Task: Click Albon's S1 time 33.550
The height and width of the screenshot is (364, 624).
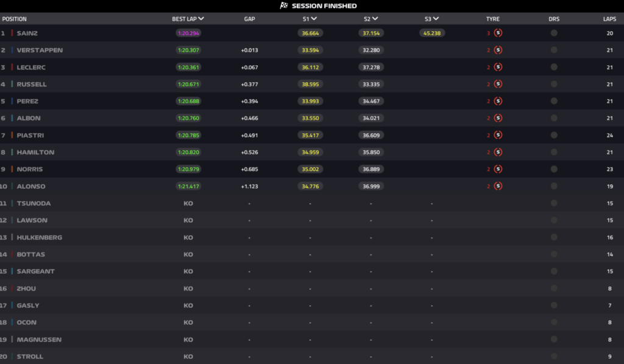Action: [310, 118]
